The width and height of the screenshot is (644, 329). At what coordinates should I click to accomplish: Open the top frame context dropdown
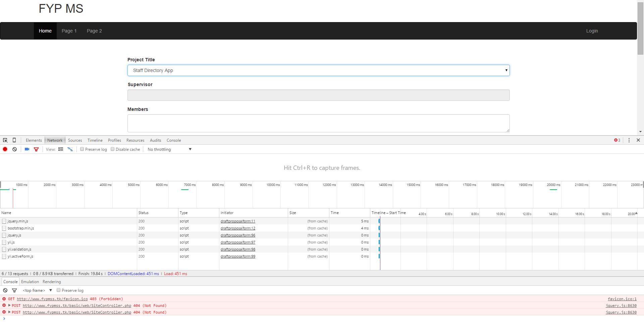coord(37,290)
